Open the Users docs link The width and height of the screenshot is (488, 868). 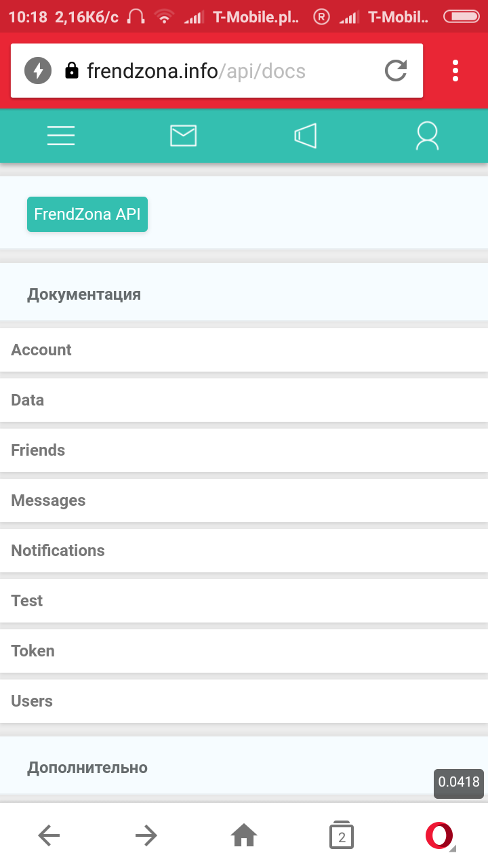coord(32,701)
